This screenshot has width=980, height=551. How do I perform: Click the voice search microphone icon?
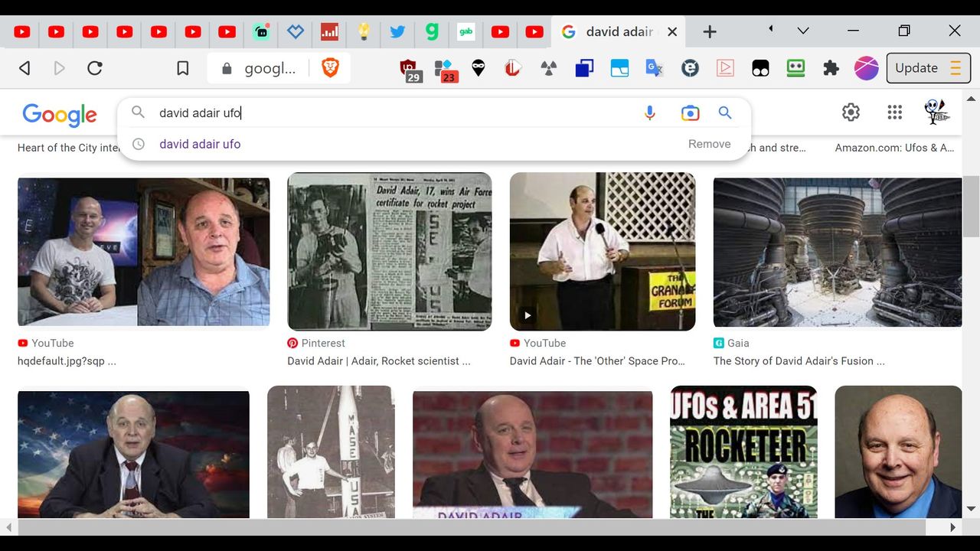point(650,113)
